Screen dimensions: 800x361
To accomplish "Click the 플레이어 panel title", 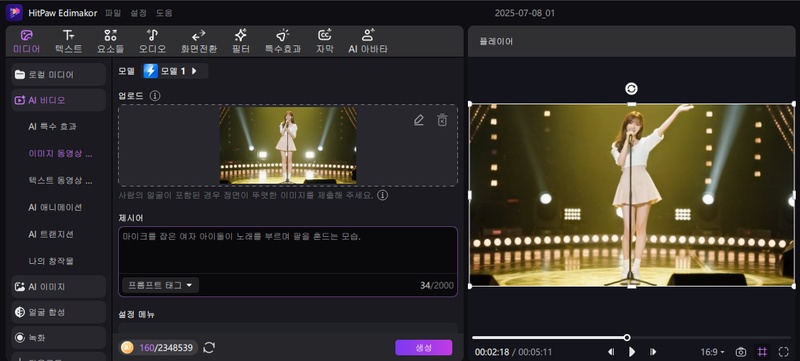I will (x=496, y=41).
